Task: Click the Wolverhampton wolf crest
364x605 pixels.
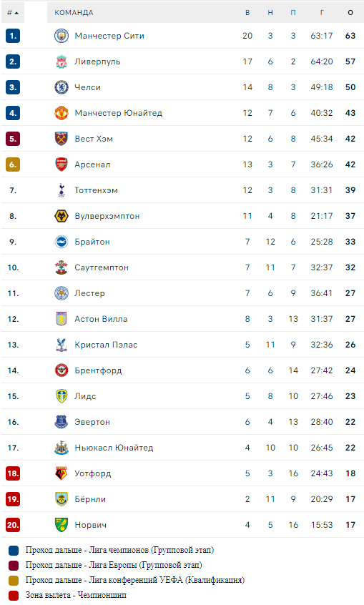Action: tap(62, 216)
